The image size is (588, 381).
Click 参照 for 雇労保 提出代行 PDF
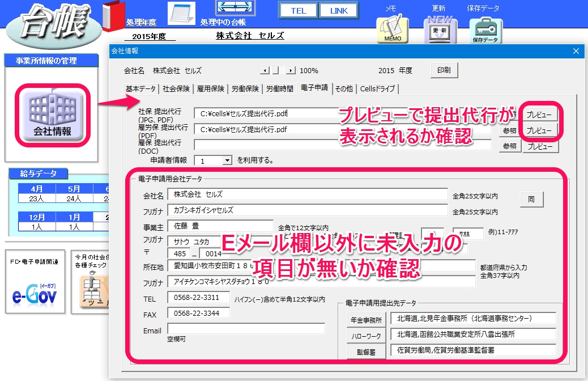(x=510, y=130)
